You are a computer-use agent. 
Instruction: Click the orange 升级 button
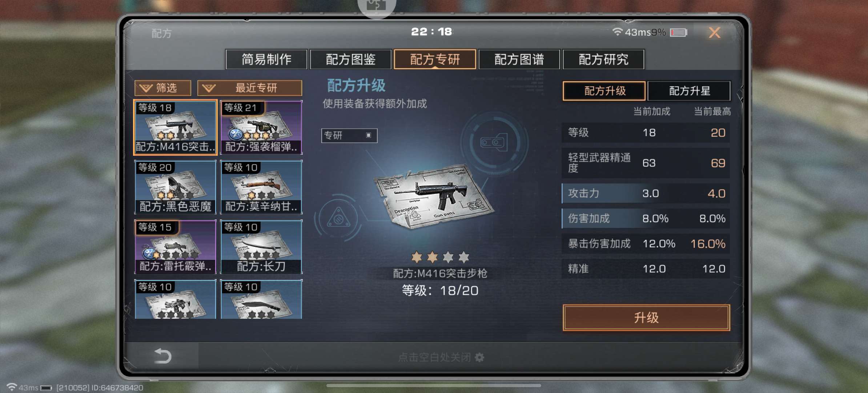[x=646, y=318]
